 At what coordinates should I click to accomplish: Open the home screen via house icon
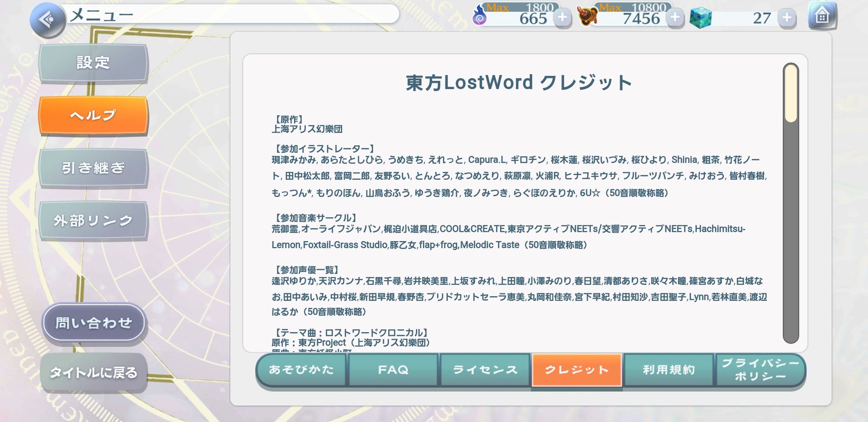[x=822, y=16]
